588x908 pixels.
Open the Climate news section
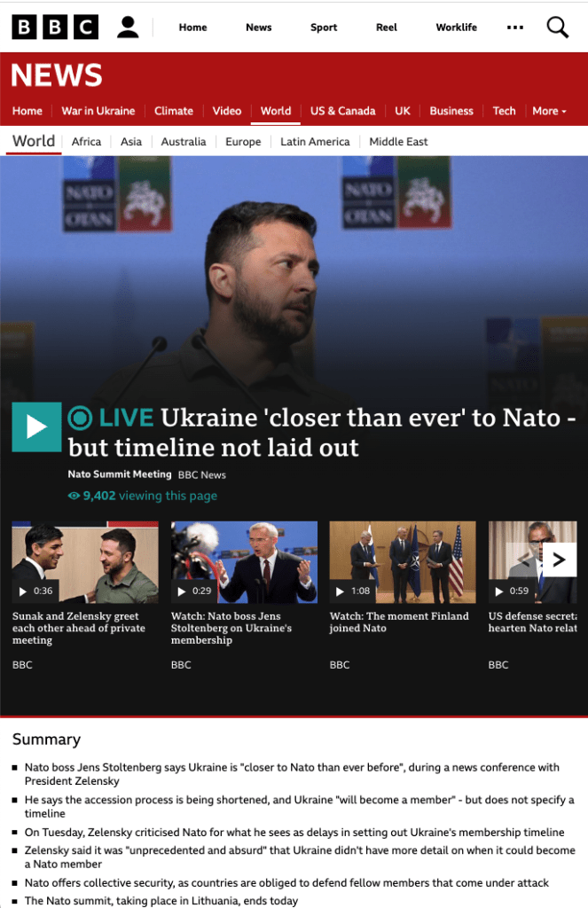pos(173,111)
